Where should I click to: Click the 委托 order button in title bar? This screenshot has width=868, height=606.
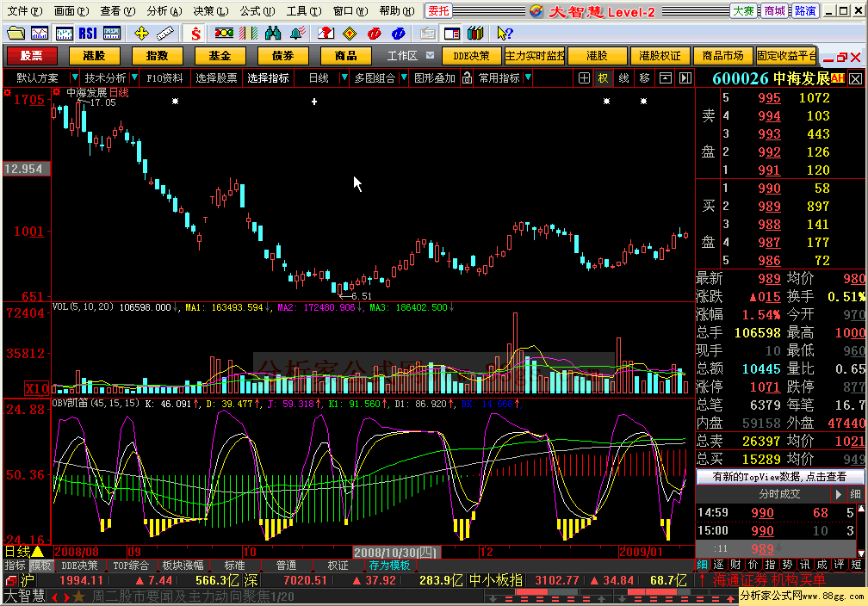coord(439,11)
